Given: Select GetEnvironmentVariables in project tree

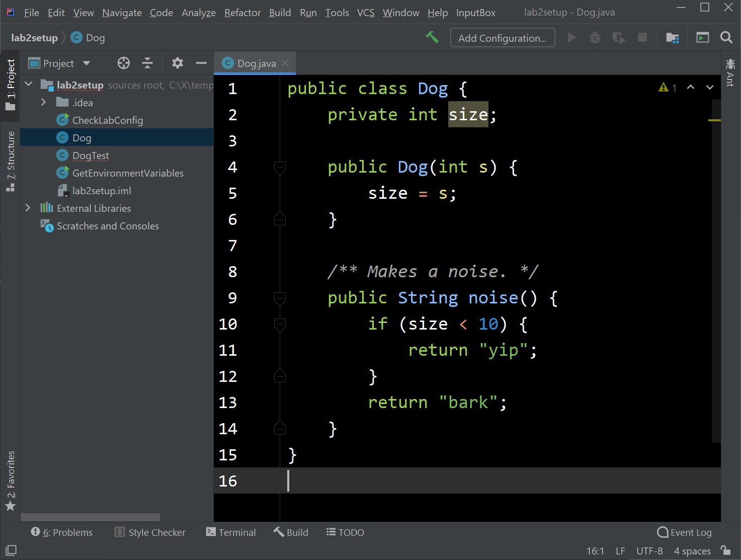Looking at the screenshot, I should click(128, 173).
